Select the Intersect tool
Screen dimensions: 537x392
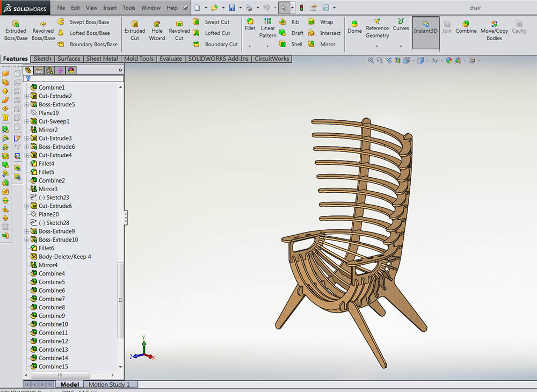coord(324,33)
